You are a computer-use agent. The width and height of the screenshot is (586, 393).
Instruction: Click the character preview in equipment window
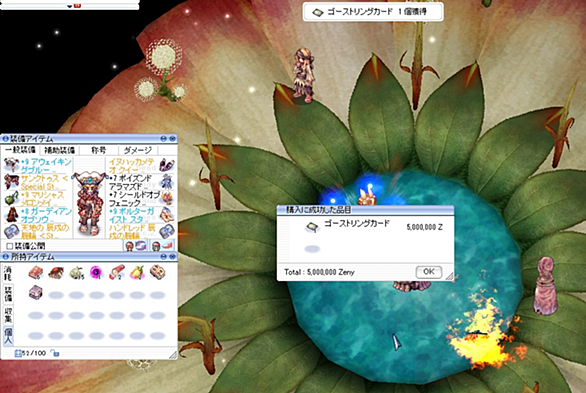point(89,204)
